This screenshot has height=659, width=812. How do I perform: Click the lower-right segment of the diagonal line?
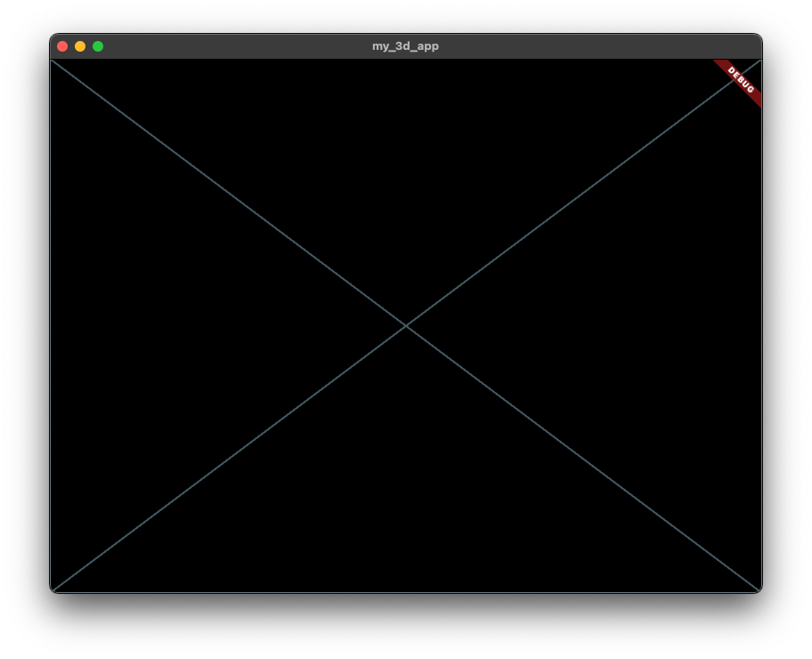584,459
